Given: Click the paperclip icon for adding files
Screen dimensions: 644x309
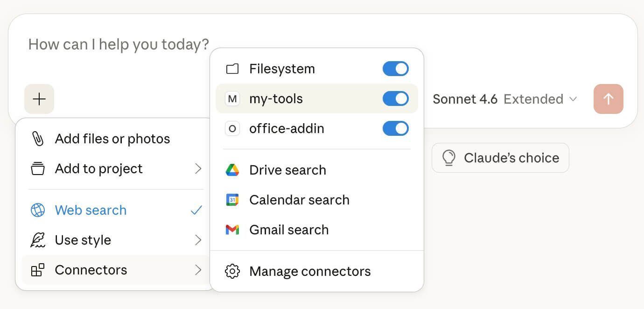Looking at the screenshot, I should tap(37, 139).
